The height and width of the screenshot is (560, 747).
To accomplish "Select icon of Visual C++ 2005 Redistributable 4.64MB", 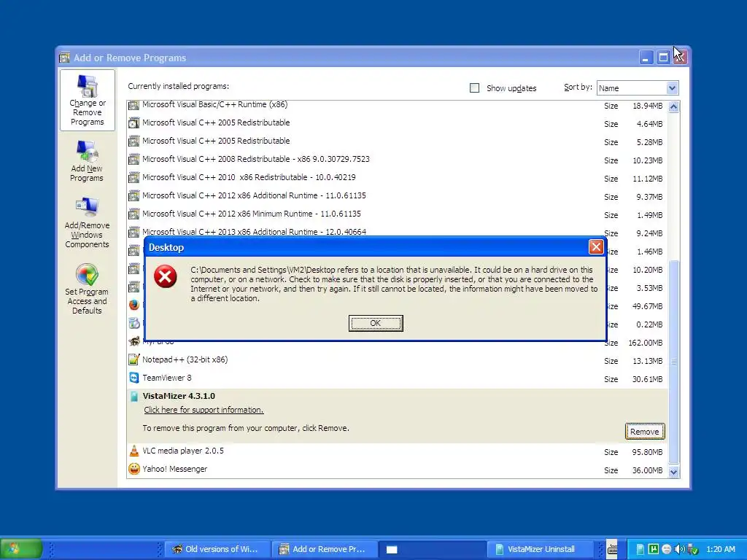I will [134, 122].
